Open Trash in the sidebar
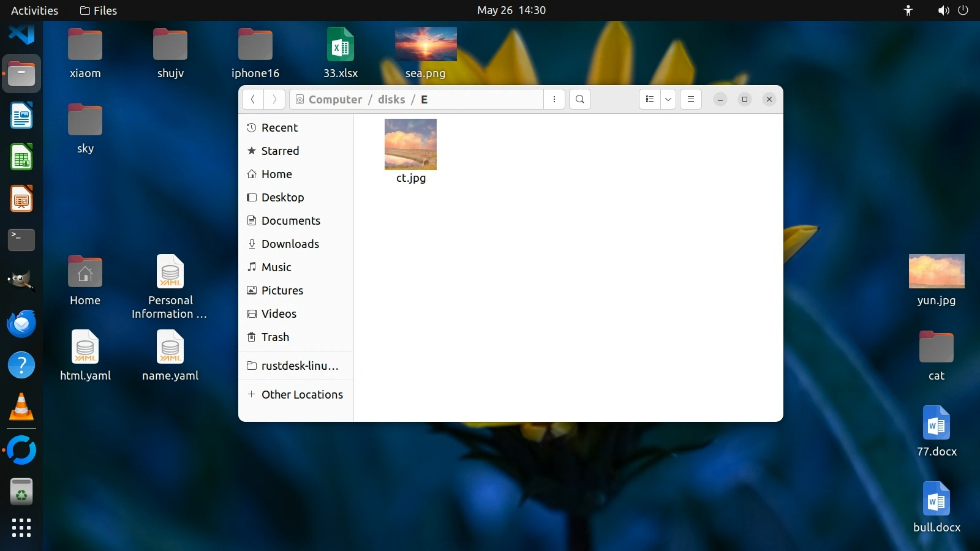Screen dimensions: 980x551 (275, 337)
